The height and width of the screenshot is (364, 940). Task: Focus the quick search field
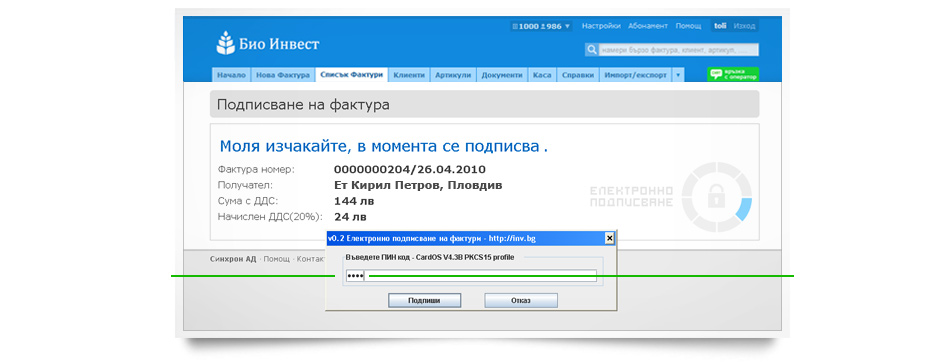point(679,50)
